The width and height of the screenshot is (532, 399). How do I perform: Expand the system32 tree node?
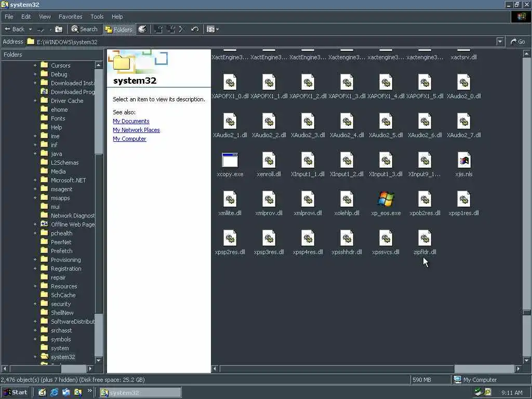(35, 356)
